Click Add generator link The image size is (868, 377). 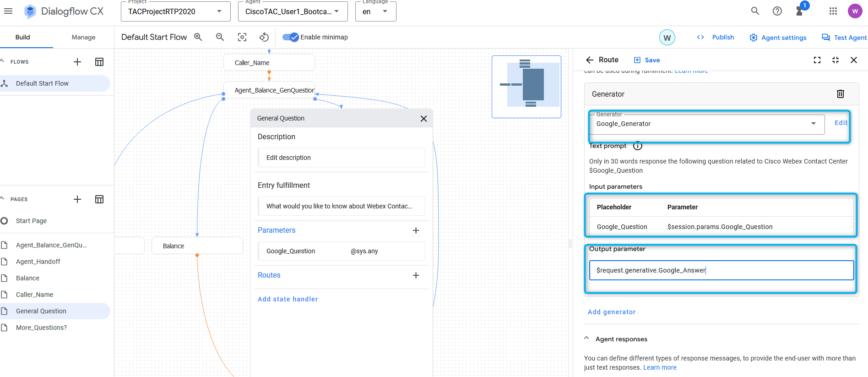click(x=612, y=312)
